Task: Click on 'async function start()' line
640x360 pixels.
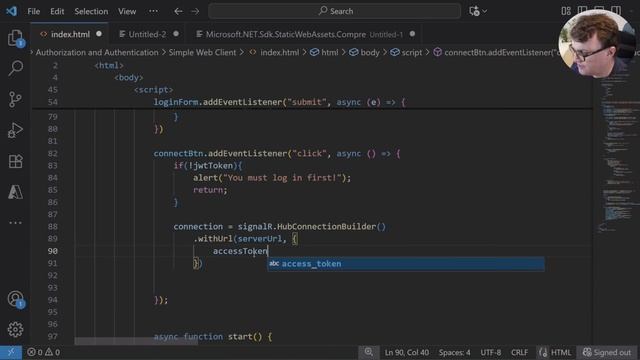Action: [213, 337]
